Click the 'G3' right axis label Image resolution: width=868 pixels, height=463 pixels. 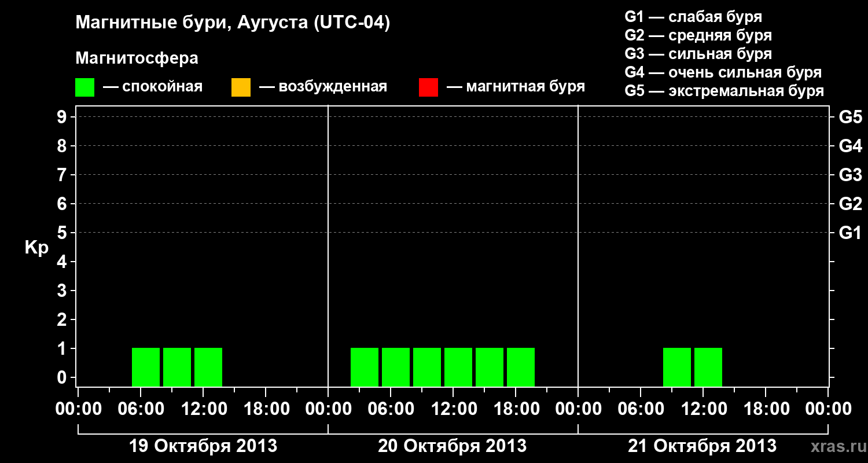[x=850, y=175]
